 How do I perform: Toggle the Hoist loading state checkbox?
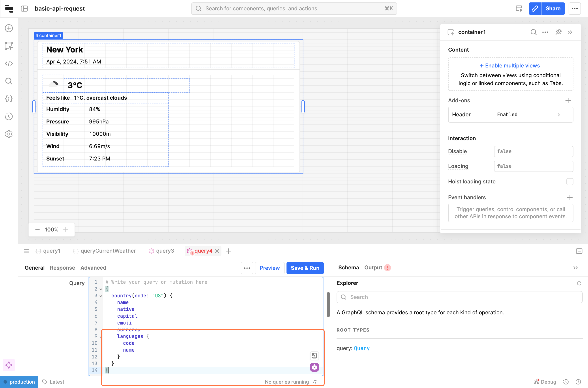[x=570, y=182]
